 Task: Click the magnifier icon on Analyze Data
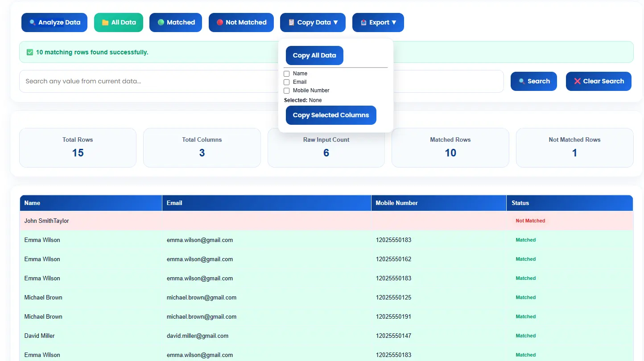pos(32,22)
